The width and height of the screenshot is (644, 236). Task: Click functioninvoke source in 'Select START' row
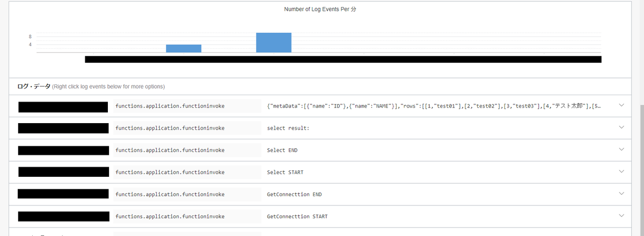point(170,173)
